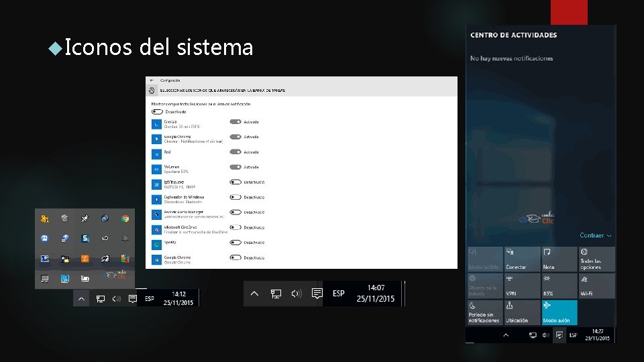Enable the igfxTray.exe switch
644x362 pixels.
pyautogui.click(x=235, y=182)
